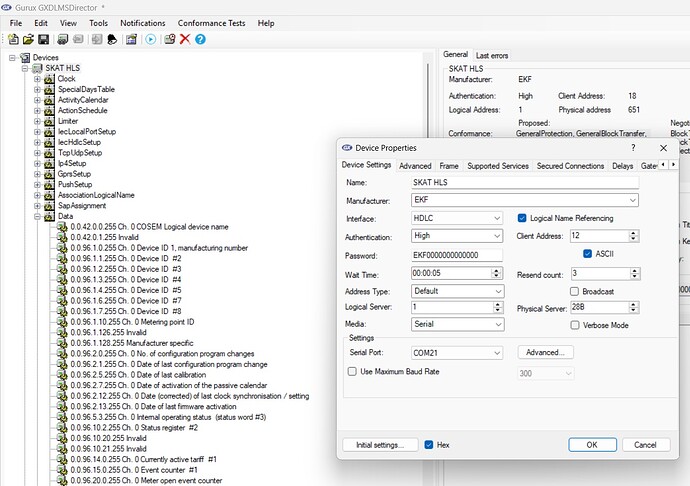690x486 pixels.
Task: Click the New device toolbar icon
Action: (13, 39)
